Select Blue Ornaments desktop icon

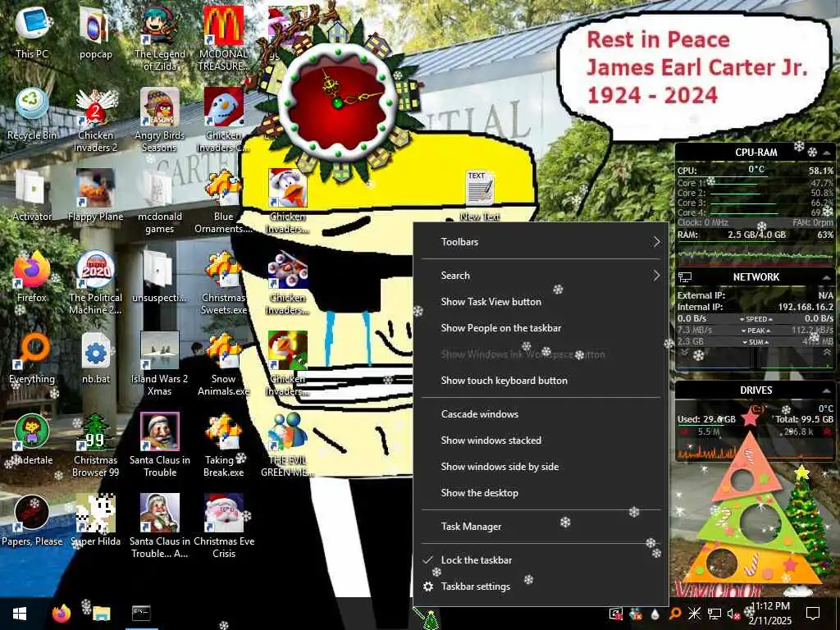coord(223,200)
